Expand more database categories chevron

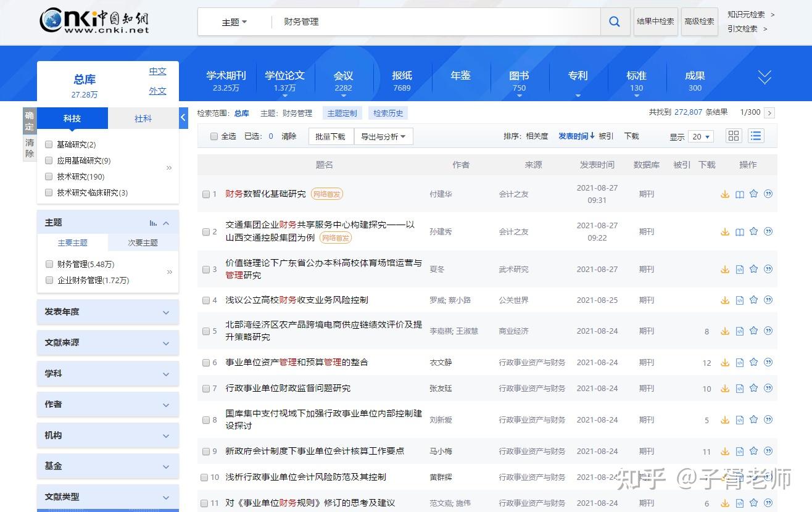coord(764,77)
